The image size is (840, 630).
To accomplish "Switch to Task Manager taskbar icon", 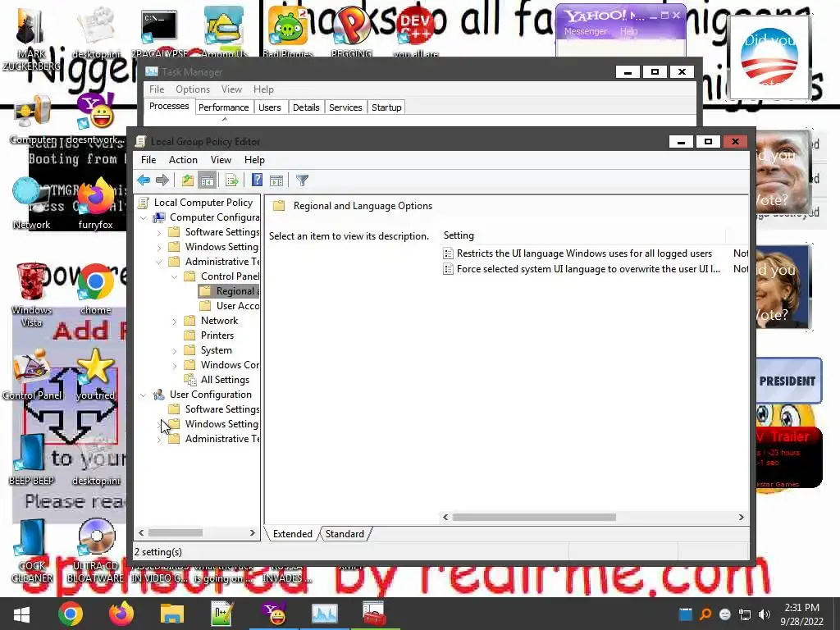I will [x=325, y=614].
